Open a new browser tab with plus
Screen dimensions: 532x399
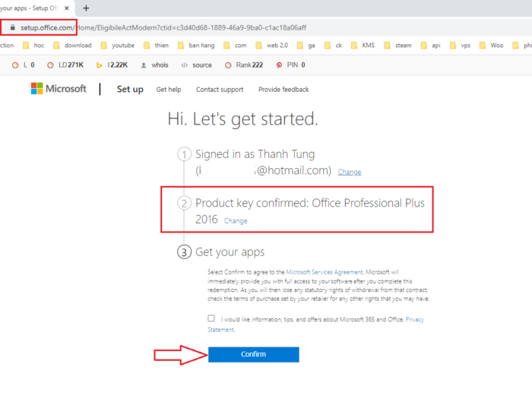[x=86, y=8]
